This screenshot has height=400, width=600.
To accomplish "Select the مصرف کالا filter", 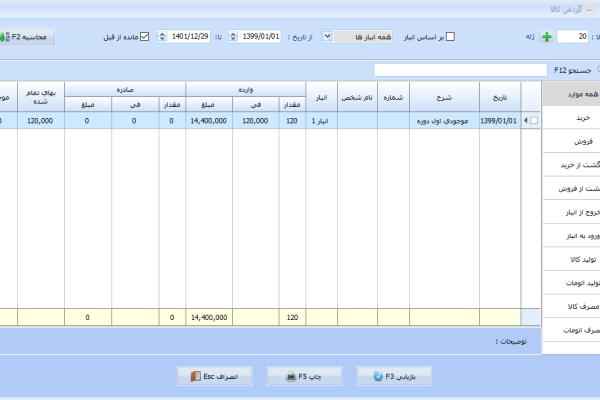I will [571, 307].
